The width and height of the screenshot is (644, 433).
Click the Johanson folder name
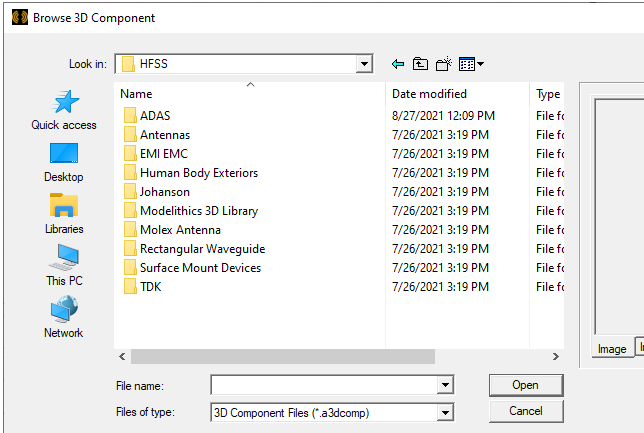pos(165,192)
